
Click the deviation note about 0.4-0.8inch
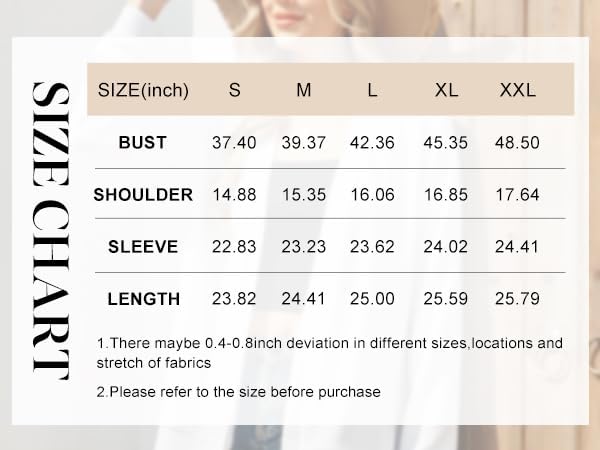point(329,353)
